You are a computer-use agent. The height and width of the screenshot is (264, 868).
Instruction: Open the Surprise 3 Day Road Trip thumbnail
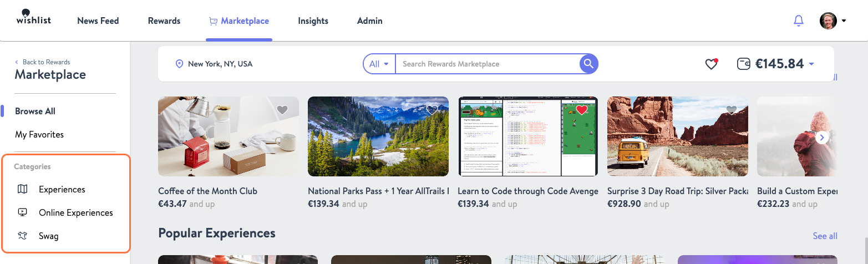[x=678, y=136]
